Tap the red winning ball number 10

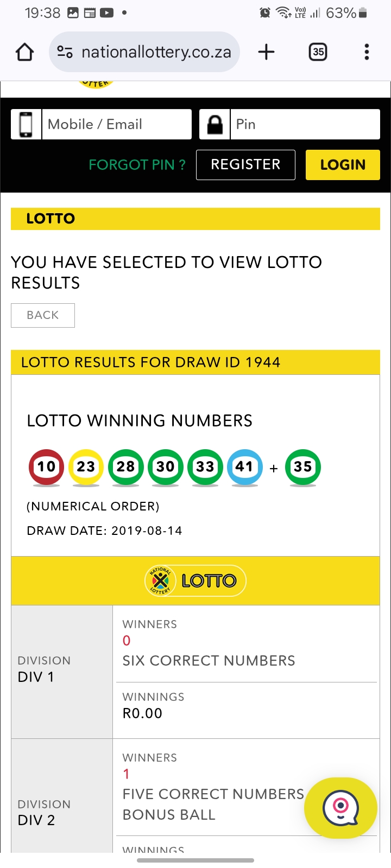46,467
